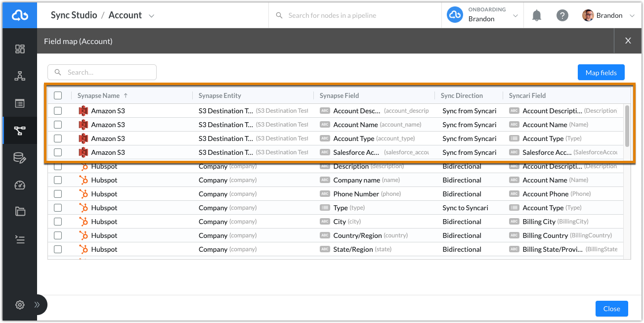644x323 pixels.
Task: Check the Hubspot Company name row checkbox
Action: pyautogui.click(x=58, y=180)
